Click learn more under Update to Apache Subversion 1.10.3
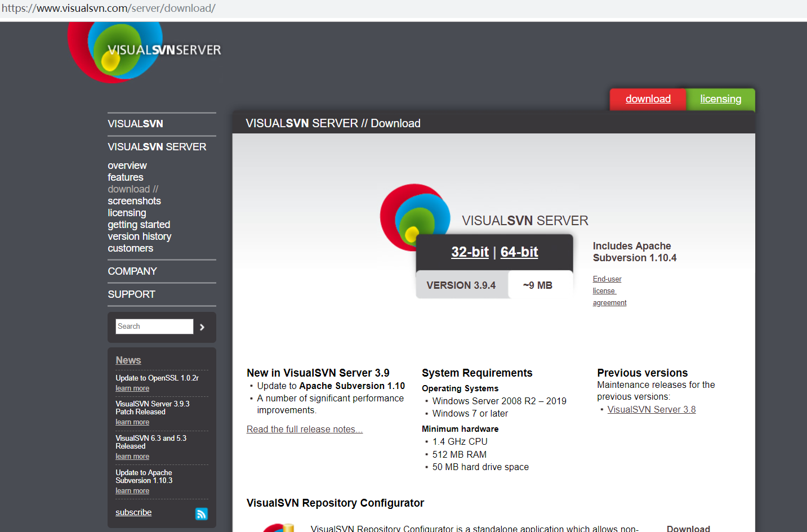The width and height of the screenshot is (807, 532). click(132, 491)
